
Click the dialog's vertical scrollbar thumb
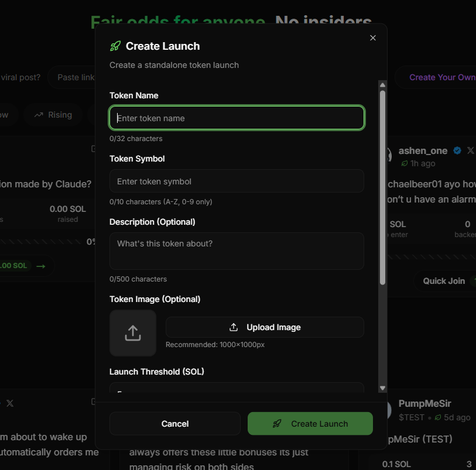pos(382,187)
